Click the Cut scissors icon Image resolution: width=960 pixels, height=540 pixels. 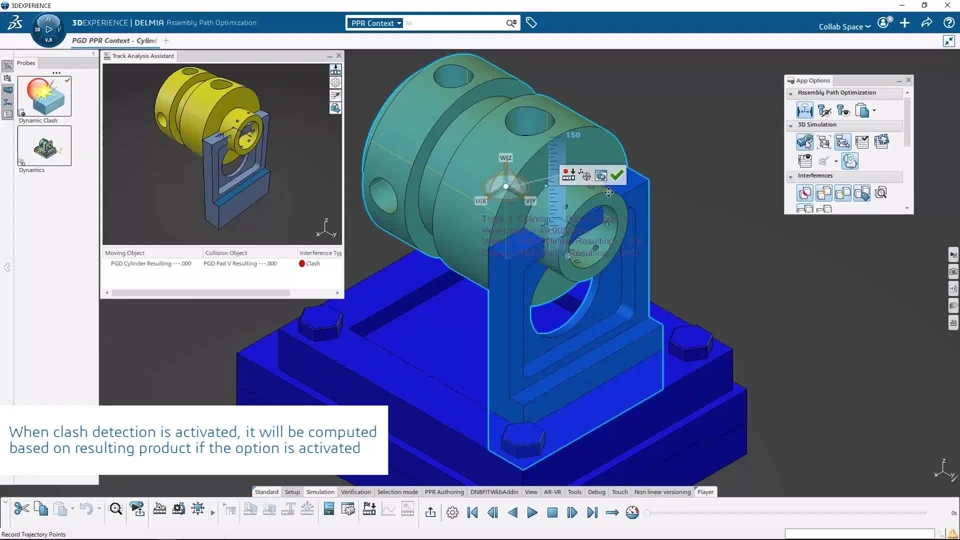[21, 509]
